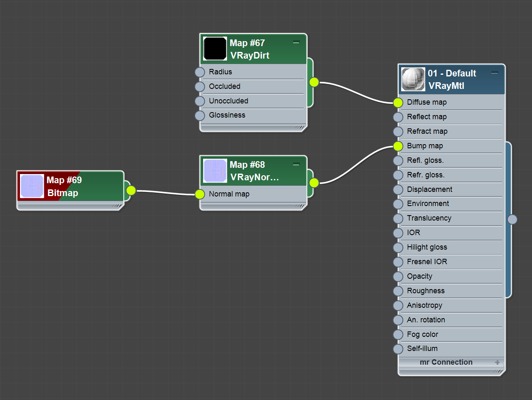
Task: Click the Translucency input socket
Action: click(398, 218)
